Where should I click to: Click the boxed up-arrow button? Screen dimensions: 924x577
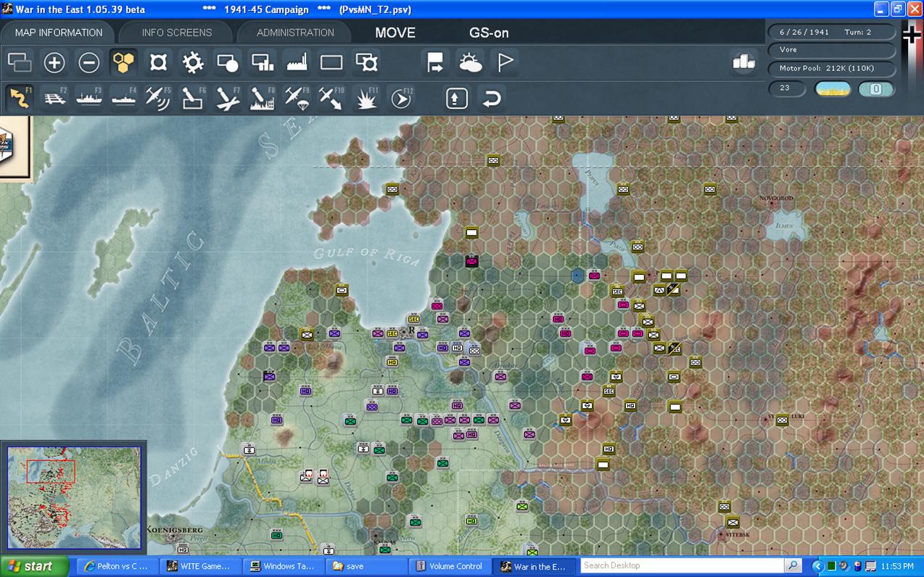456,97
